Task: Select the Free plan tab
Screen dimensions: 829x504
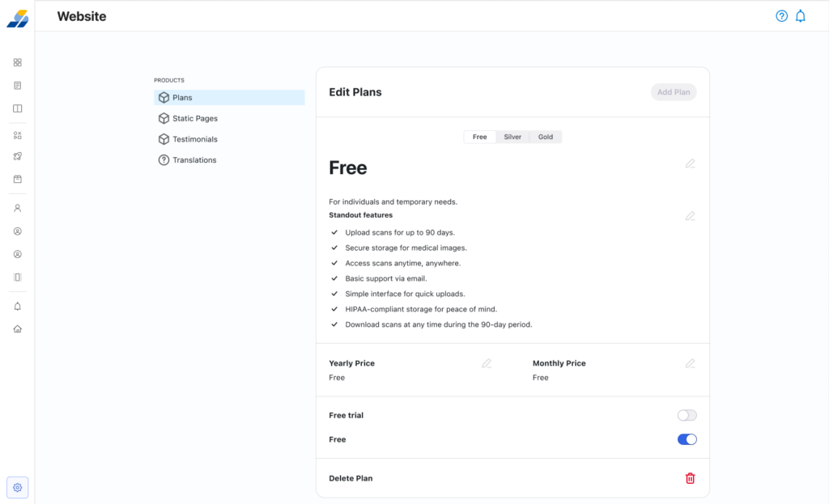Action: pyautogui.click(x=480, y=137)
